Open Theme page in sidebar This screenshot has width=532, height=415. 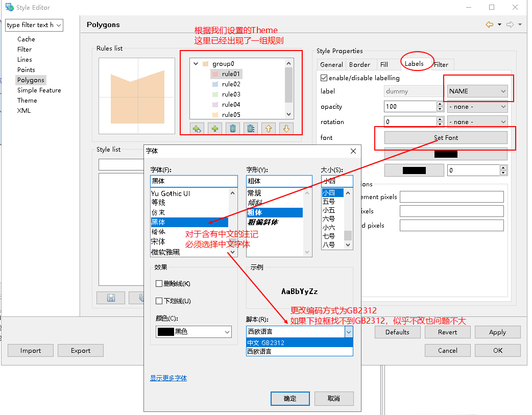(x=27, y=101)
